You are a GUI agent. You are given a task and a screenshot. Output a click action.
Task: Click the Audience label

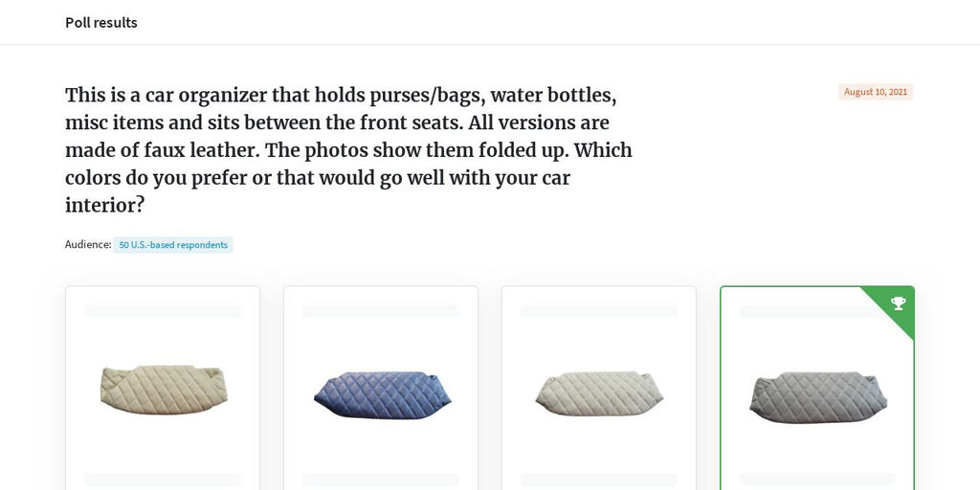[88, 244]
